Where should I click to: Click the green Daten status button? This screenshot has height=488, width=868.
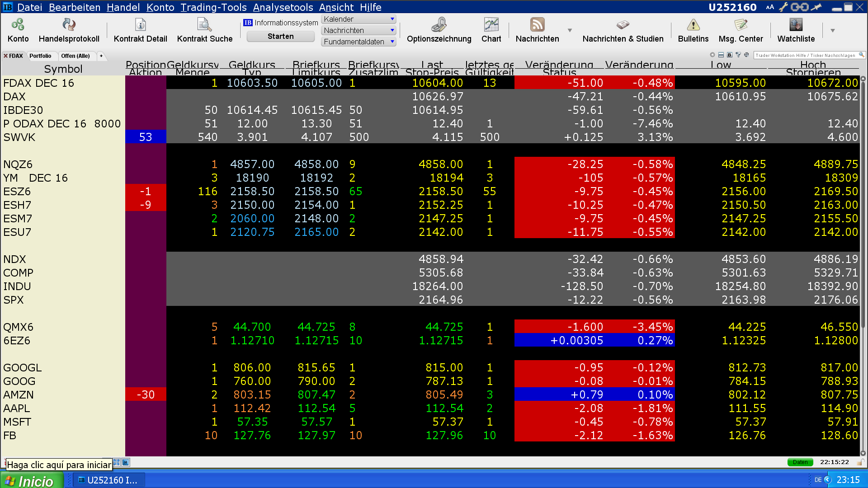coord(800,462)
